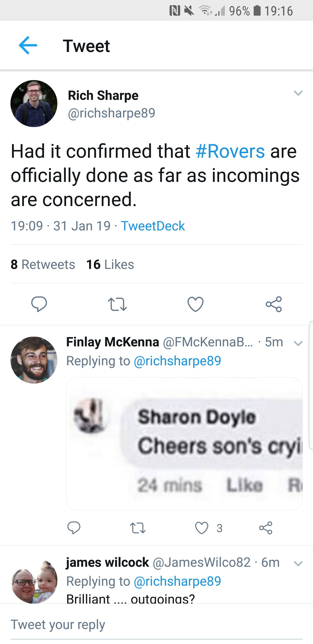Open the Sharon Doyle screenshot image
The width and height of the screenshot is (313, 644).
(x=184, y=443)
